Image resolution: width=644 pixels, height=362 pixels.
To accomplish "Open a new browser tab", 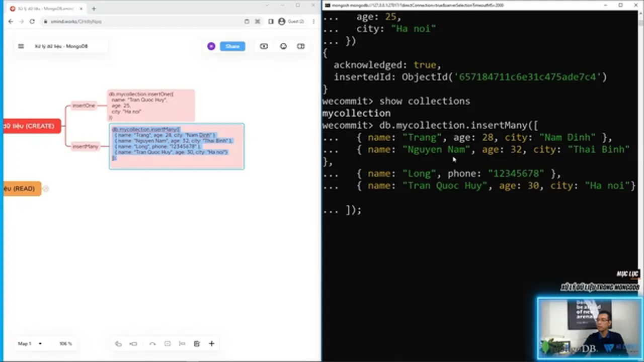I will click(x=94, y=9).
